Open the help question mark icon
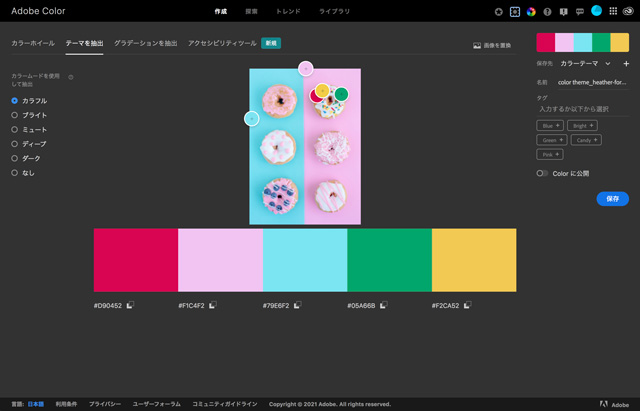Image resolution: width=640 pixels, height=411 pixels. coord(547,12)
